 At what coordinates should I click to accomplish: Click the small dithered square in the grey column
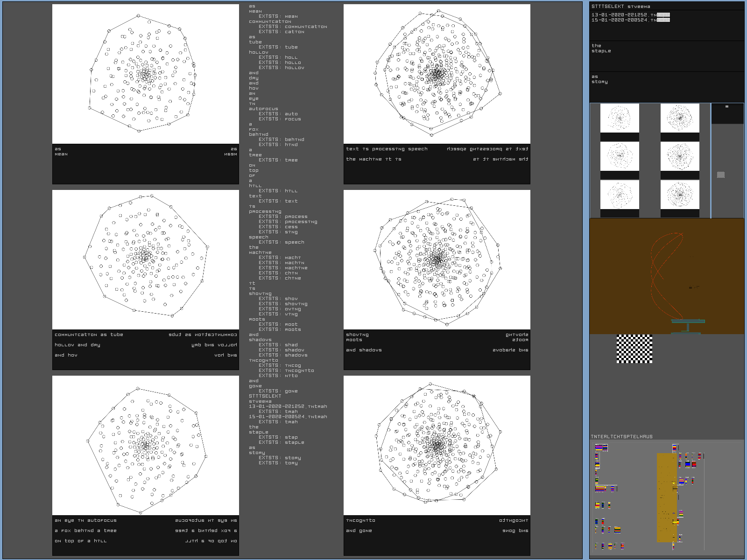[x=721, y=175]
